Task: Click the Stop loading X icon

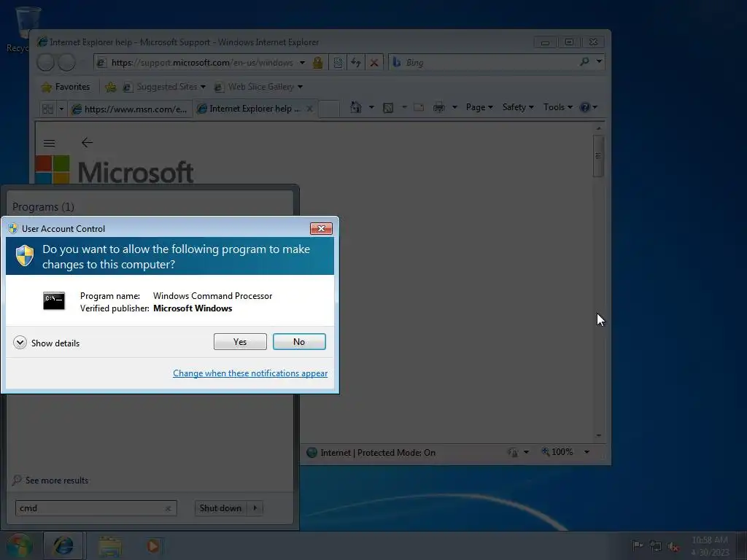Action: click(374, 63)
